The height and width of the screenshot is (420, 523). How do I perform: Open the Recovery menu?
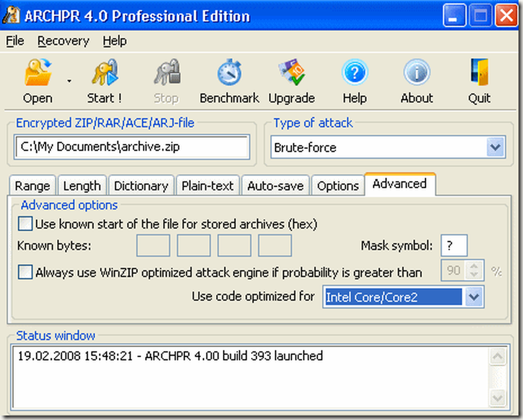point(63,41)
